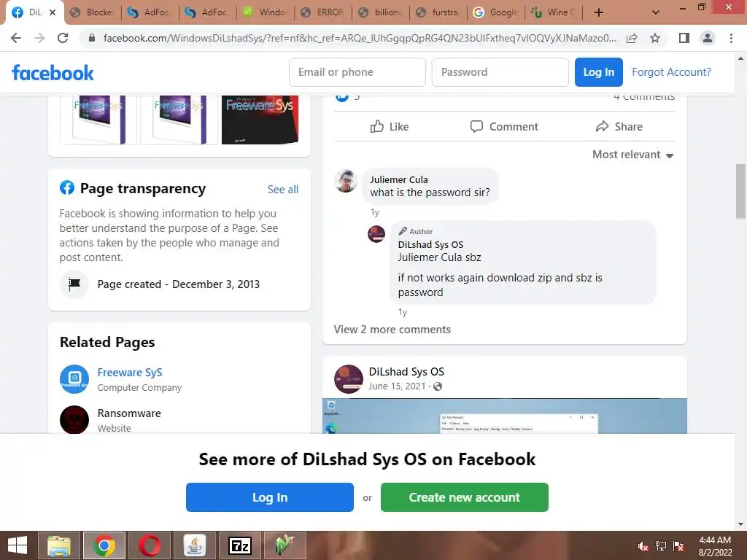Screen dimensions: 747x560
Task: Switch to the Windo tab
Action: point(266,13)
